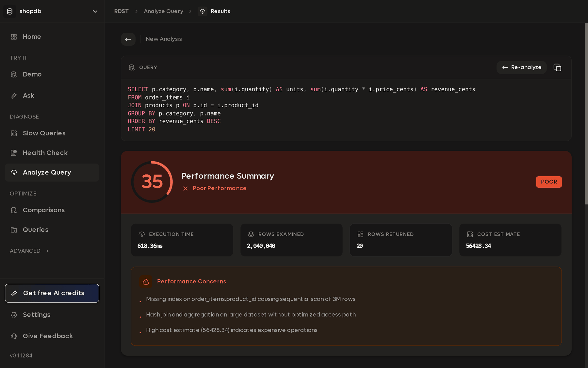The image size is (588, 368).
Task: Click the Health Check icon
Action: point(14,153)
